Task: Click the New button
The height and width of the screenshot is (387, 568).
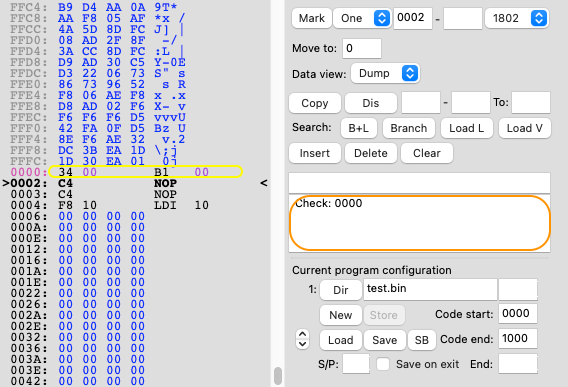Action: [x=341, y=315]
